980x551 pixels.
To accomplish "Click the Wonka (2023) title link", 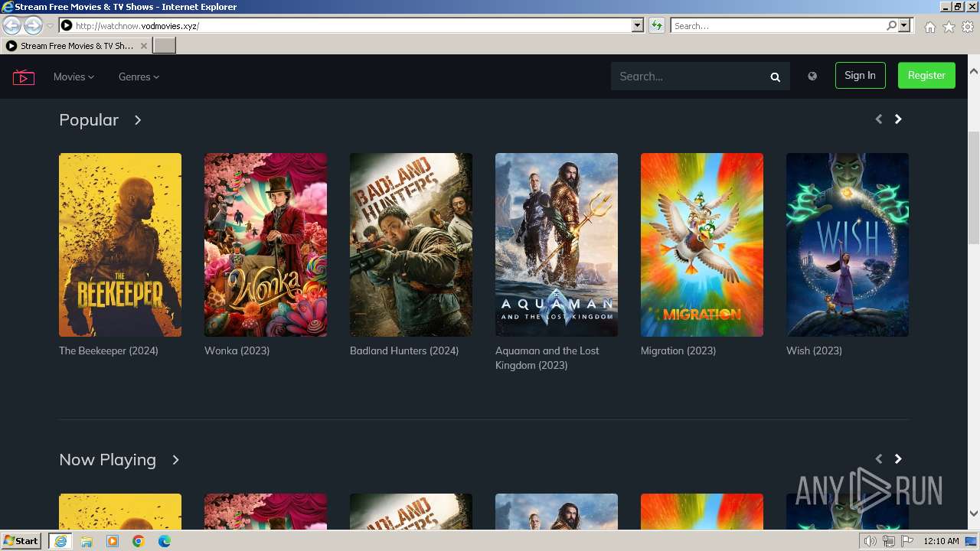I will [x=237, y=350].
